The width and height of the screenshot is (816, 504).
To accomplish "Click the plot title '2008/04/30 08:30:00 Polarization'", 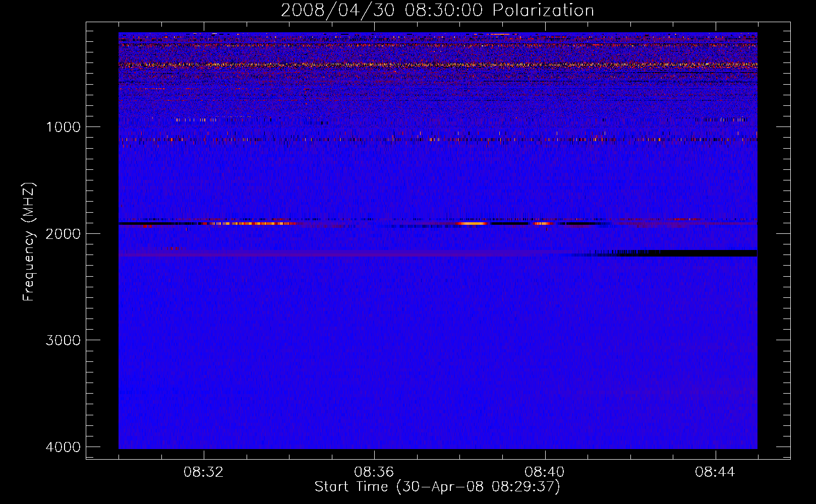I will point(437,10).
